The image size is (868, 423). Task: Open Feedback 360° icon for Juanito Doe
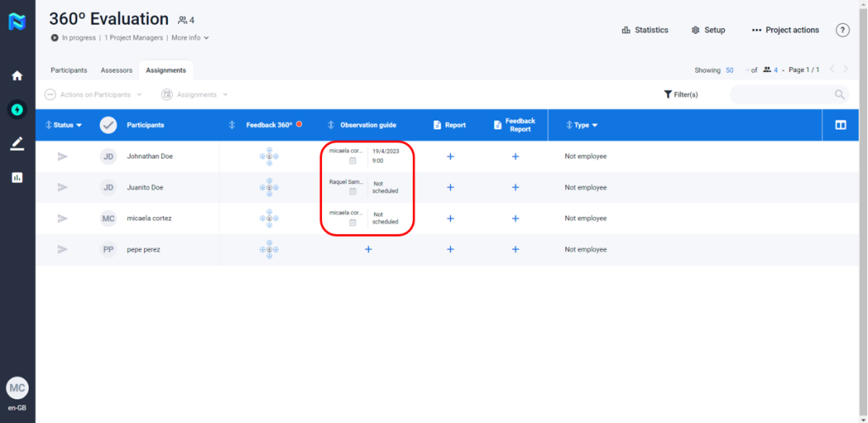click(x=269, y=187)
